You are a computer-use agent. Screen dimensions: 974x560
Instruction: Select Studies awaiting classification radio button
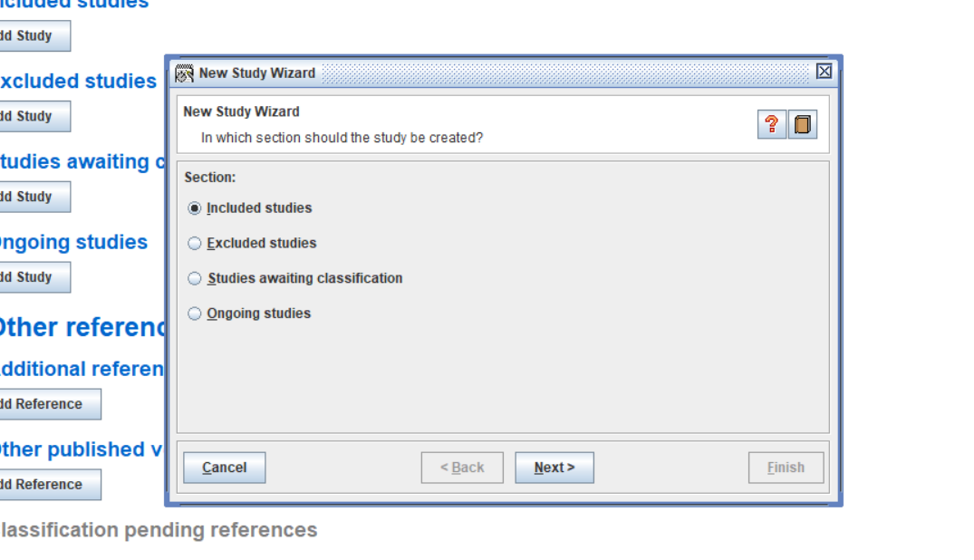[x=195, y=279]
